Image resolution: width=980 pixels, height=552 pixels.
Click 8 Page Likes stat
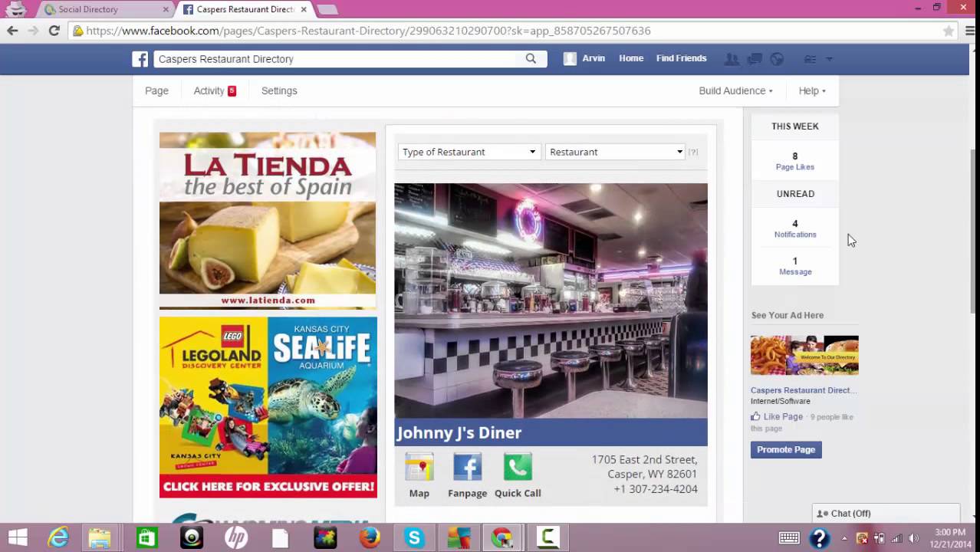(795, 160)
